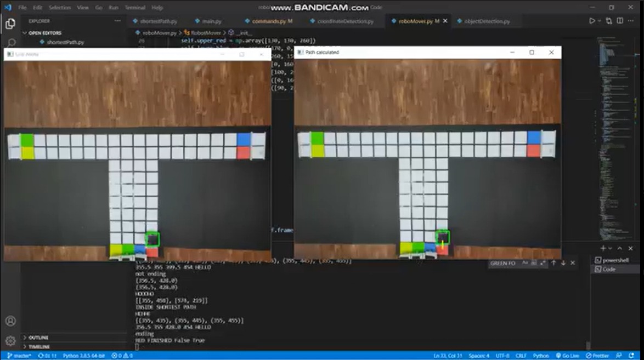The height and width of the screenshot is (360, 644).
Task: Expand the Timeline section
Action: point(38,347)
